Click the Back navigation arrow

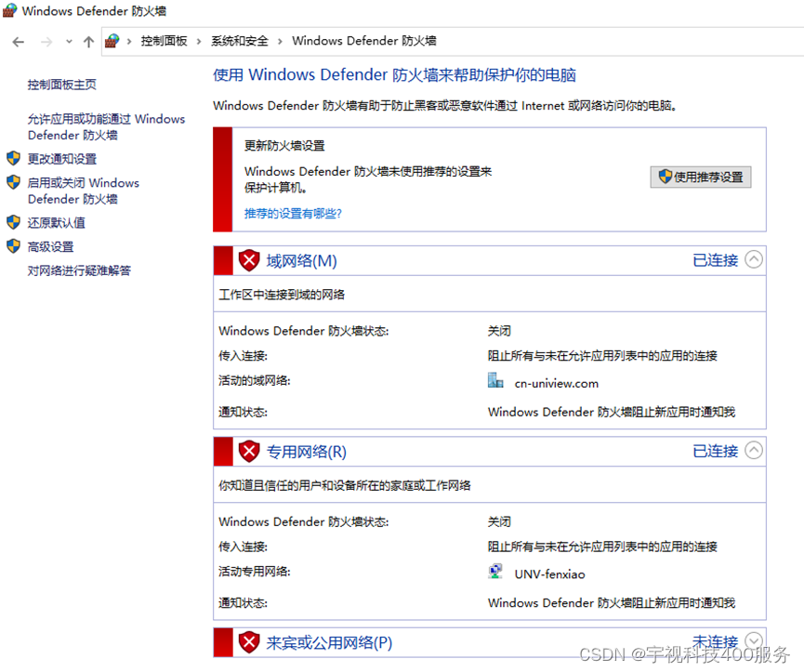(19, 42)
